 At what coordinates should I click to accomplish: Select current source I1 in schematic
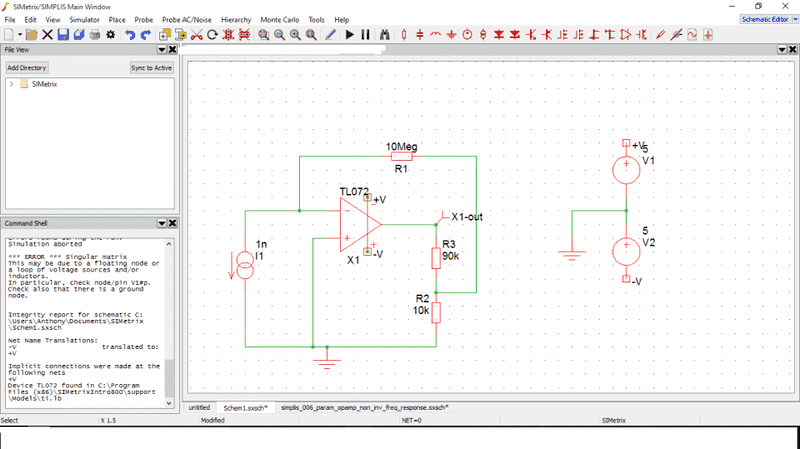tap(245, 265)
